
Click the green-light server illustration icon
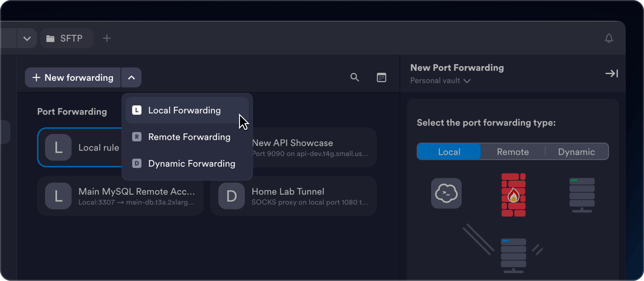582,195
